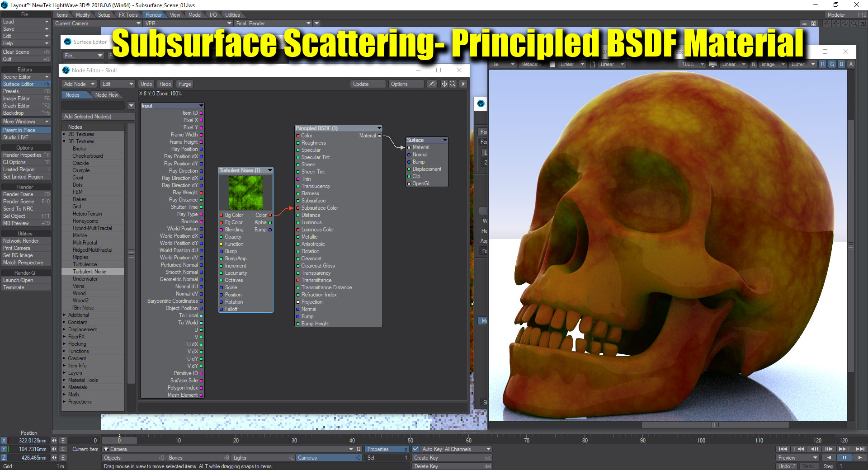
Task: Open the FX Tools menu tab
Action: [x=128, y=15]
